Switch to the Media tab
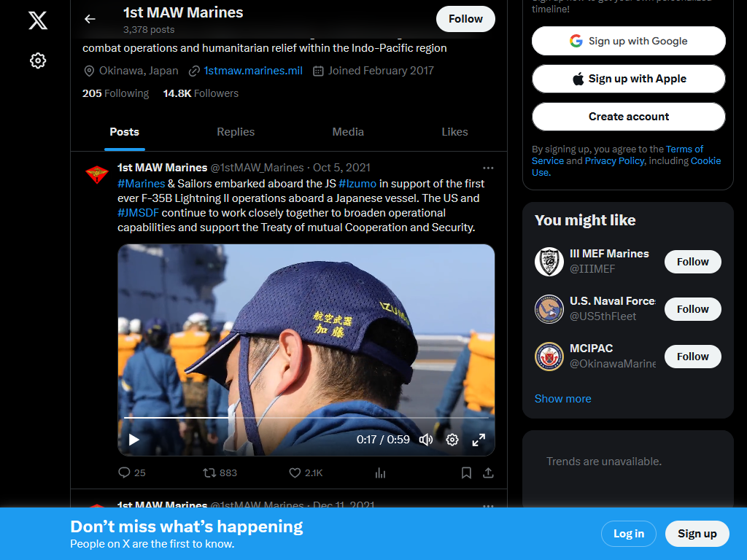 pos(348,132)
